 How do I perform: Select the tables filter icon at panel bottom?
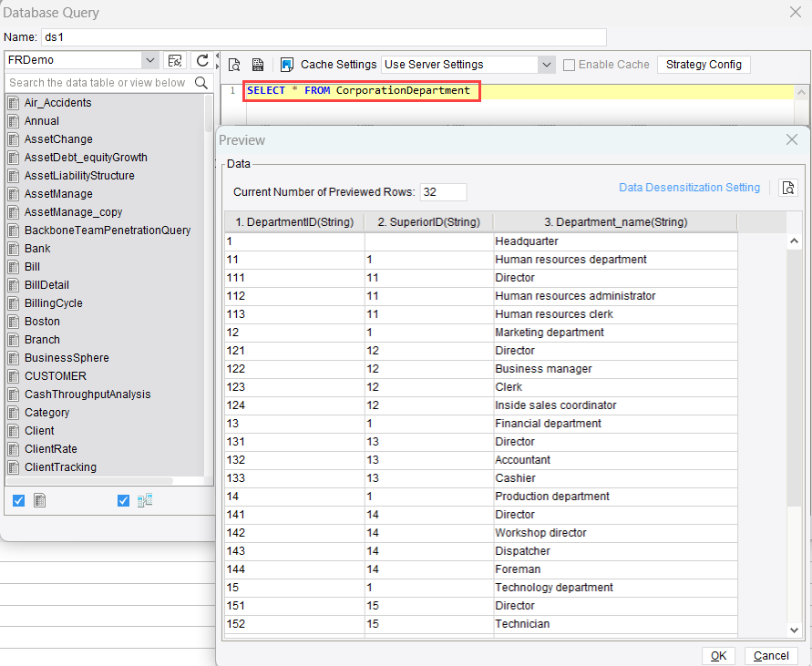pyautogui.click(x=39, y=500)
